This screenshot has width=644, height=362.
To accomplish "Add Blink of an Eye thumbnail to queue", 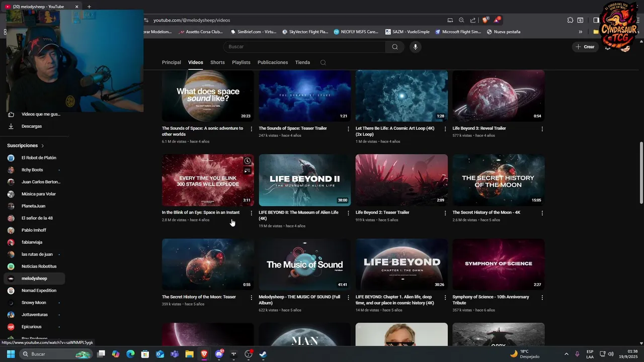I will point(248,171).
